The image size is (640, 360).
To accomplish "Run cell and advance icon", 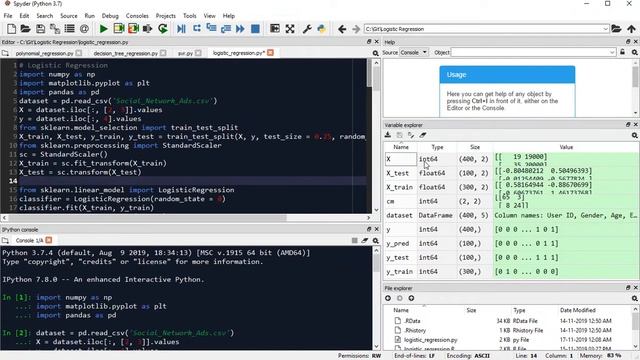I will 133,29.
